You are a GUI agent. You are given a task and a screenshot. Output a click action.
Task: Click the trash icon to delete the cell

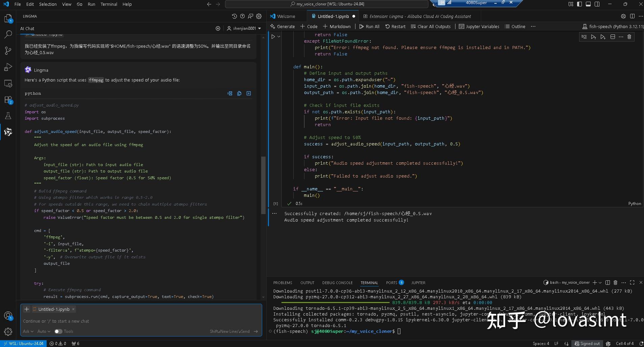629,37
